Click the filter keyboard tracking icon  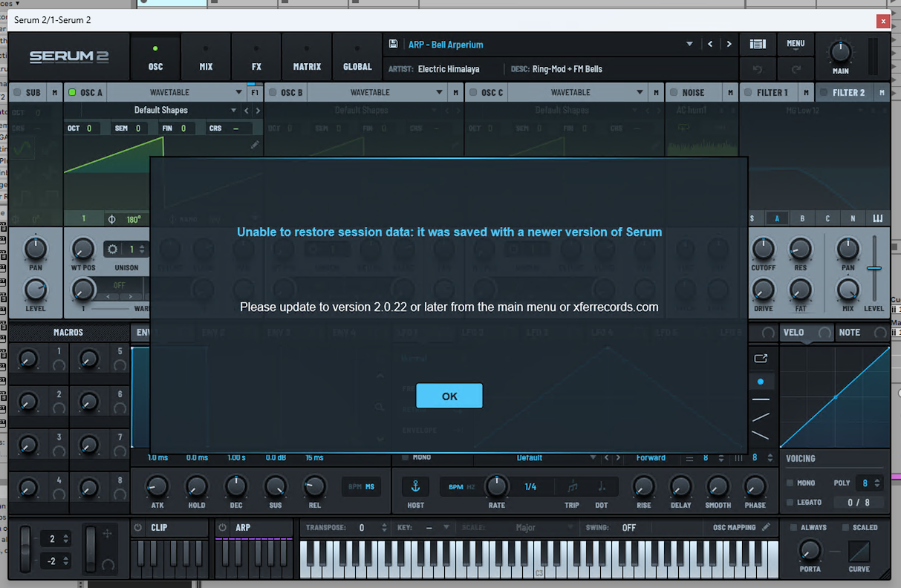click(878, 219)
